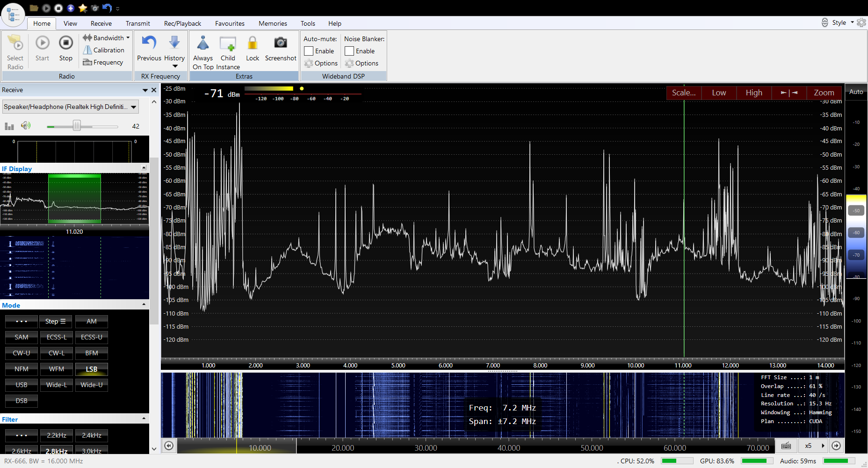Toggle Always On Top
Screen dimensions: 868x468
click(203, 44)
